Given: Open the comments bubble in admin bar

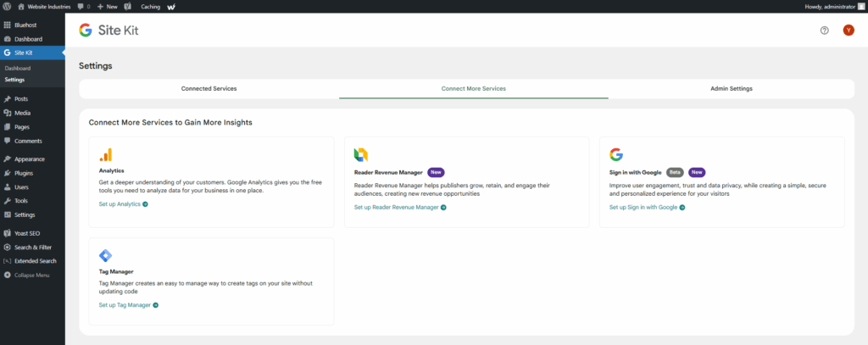Looking at the screenshot, I should [84, 7].
